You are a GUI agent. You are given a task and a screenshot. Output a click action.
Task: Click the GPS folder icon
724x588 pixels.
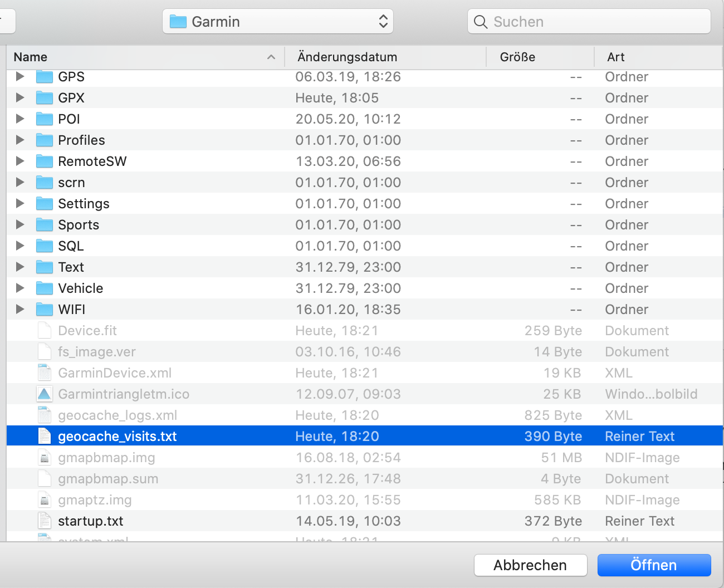click(x=45, y=76)
